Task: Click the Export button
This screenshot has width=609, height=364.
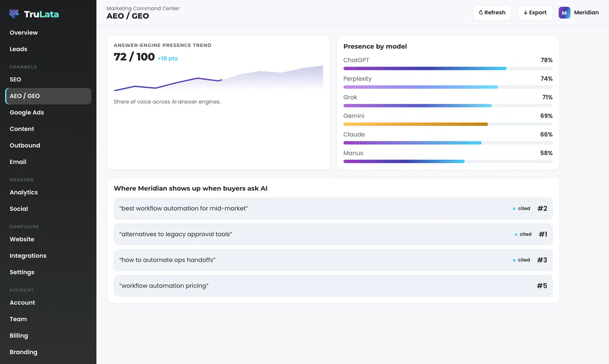Action: tap(535, 12)
